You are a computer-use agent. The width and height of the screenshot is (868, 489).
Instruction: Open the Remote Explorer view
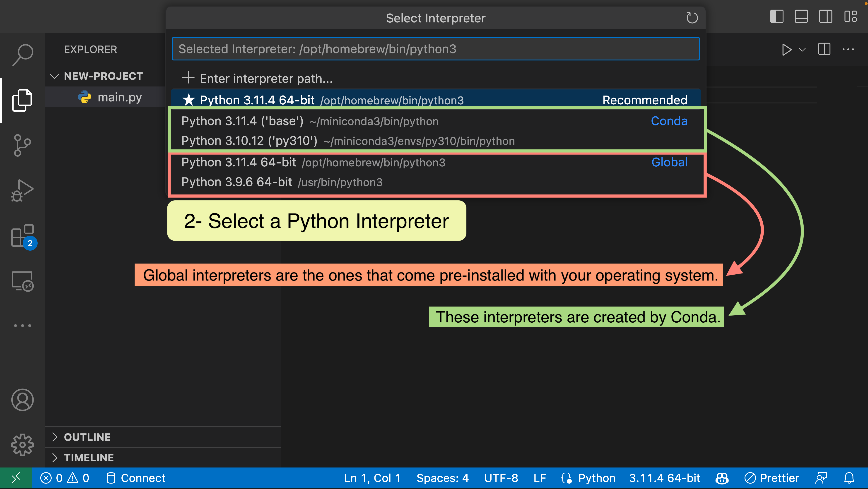point(23,281)
